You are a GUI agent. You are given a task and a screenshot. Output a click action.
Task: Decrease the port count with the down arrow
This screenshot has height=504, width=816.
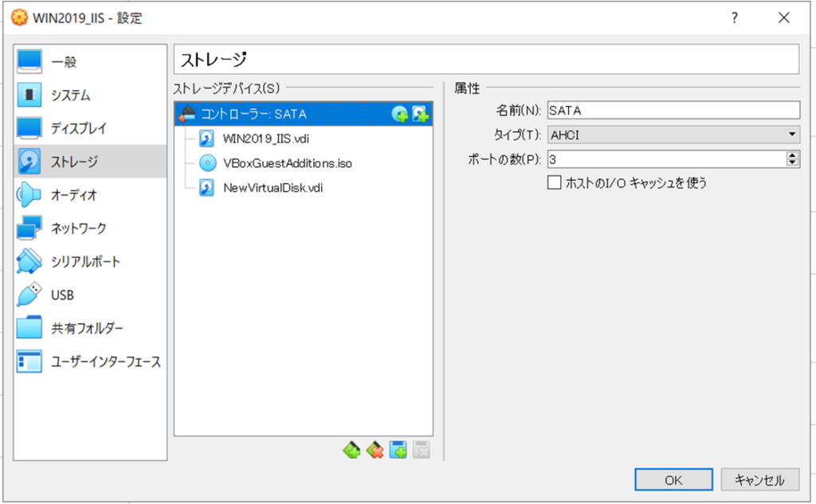tap(792, 162)
